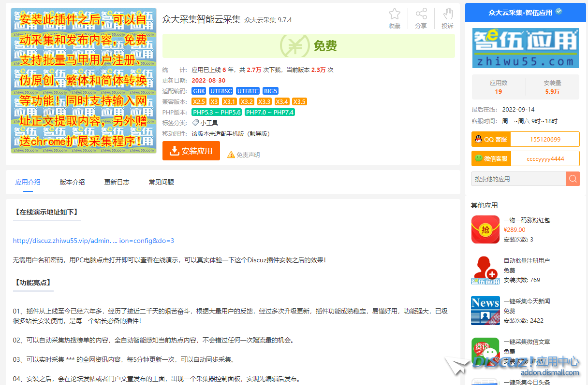The image size is (588, 385).
Task: Switch to the 应用介绍 tab
Action: 28,182
